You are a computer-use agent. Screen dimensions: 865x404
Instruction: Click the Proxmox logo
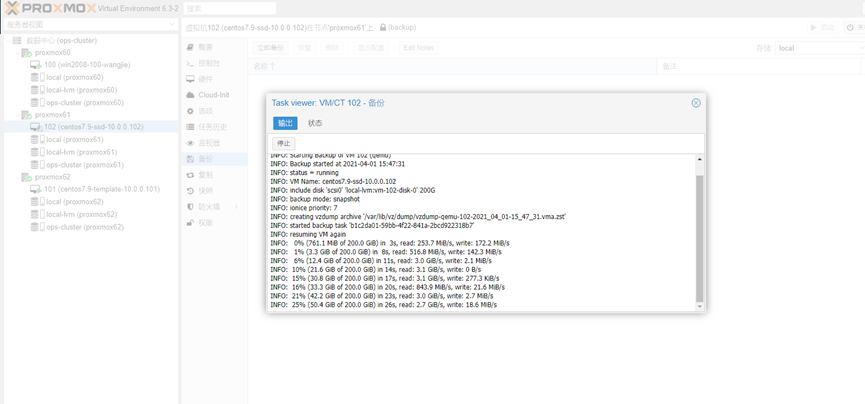coord(50,8)
